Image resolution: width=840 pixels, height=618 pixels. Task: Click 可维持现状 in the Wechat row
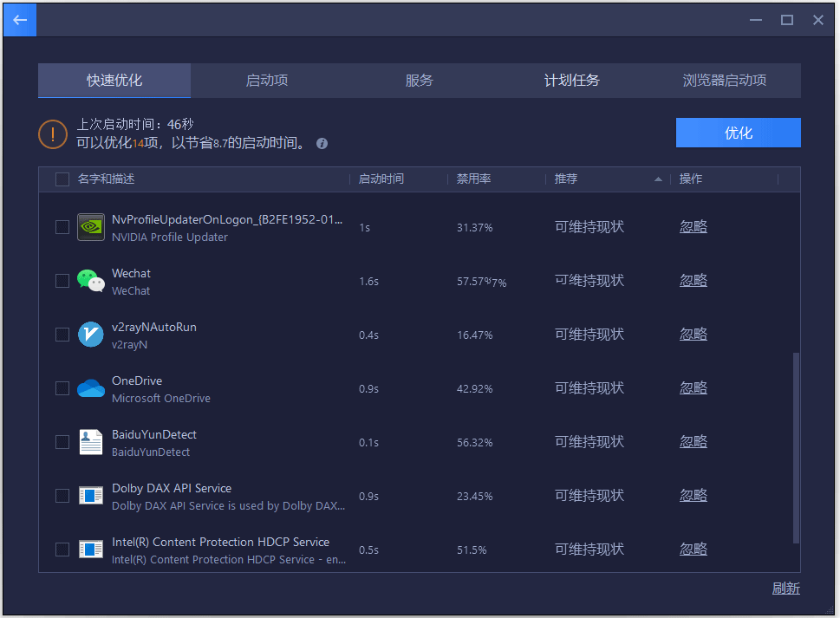(589, 281)
